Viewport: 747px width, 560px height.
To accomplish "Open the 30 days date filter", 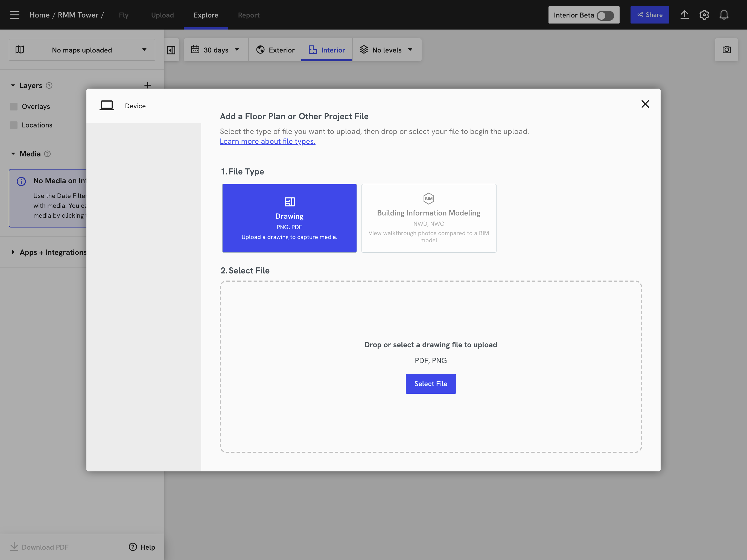I will (x=215, y=50).
